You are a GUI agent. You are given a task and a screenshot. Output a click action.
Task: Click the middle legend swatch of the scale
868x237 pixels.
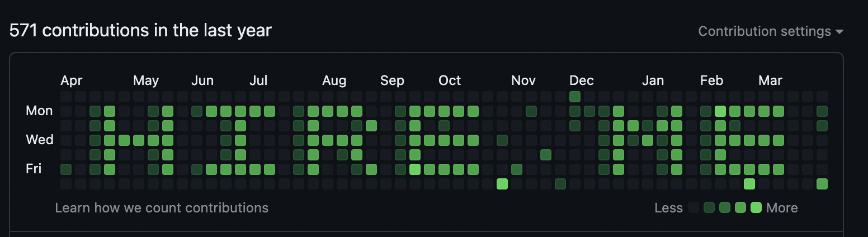[725, 208]
